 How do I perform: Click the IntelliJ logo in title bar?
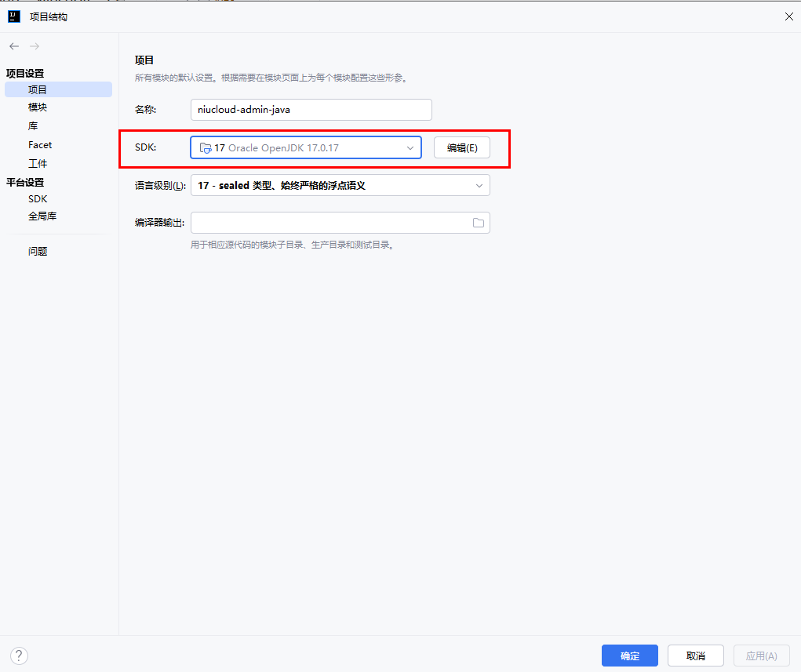point(13,16)
